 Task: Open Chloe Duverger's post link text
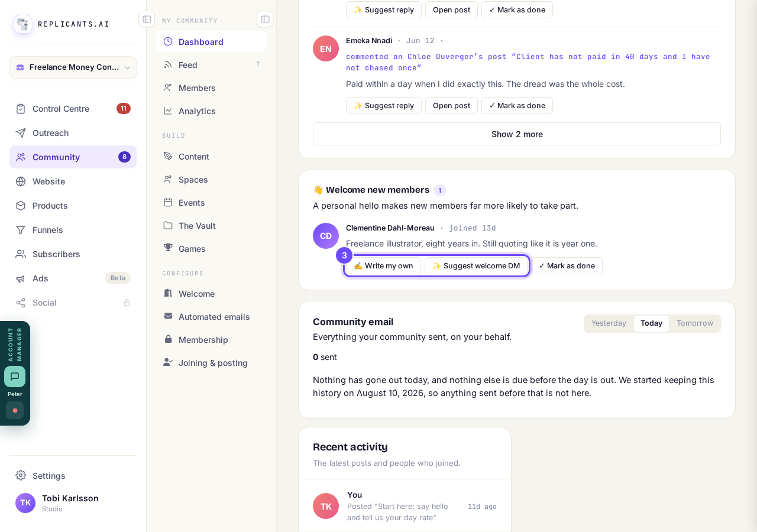pos(528,62)
